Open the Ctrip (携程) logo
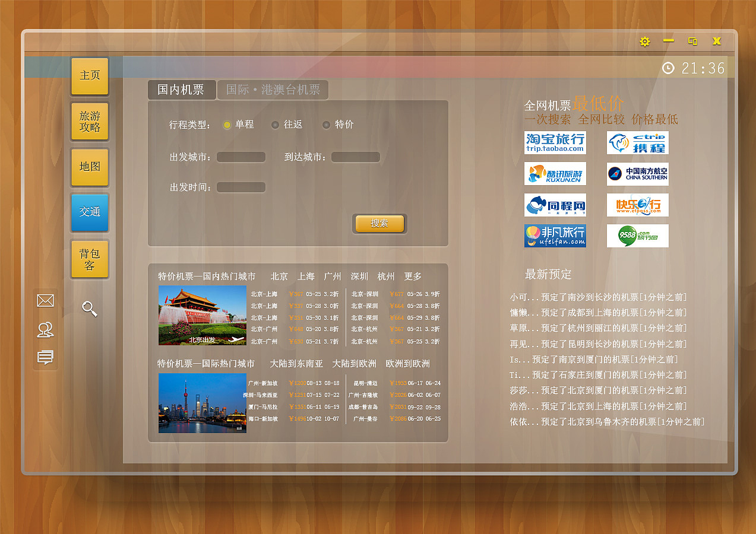The image size is (756, 534). (x=637, y=143)
